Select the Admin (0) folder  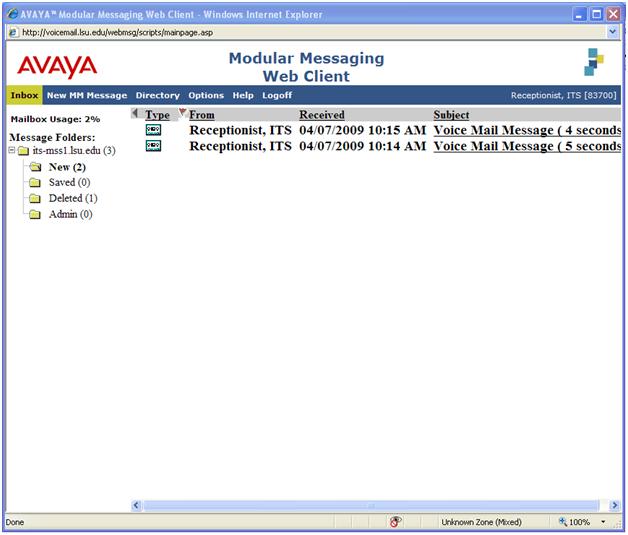tap(70, 215)
